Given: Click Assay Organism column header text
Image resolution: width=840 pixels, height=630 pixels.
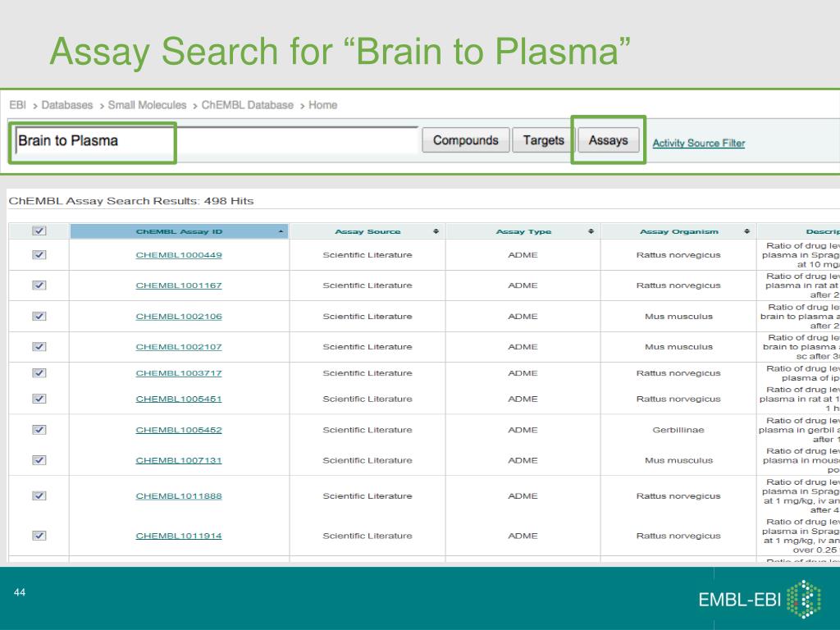Looking at the screenshot, I should pyautogui.click(x=678, y=231).
